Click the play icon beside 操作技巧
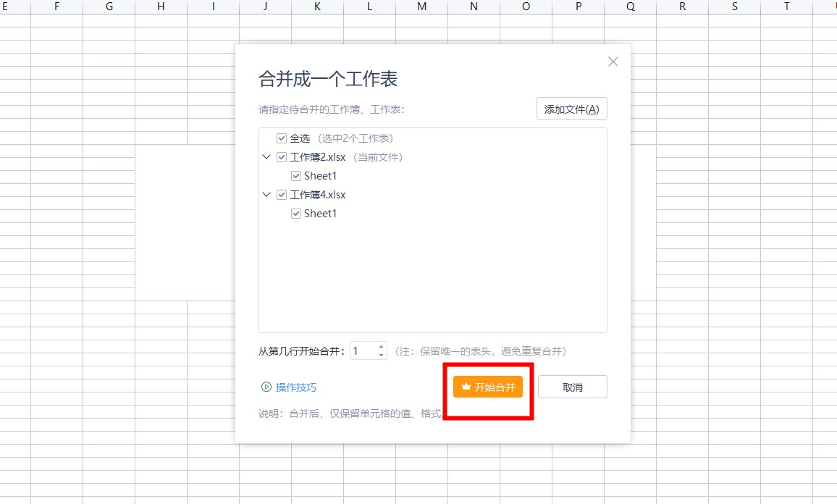The height and width of the screenshot is (504, 837). pyautogui.click(x=266, y=387)
